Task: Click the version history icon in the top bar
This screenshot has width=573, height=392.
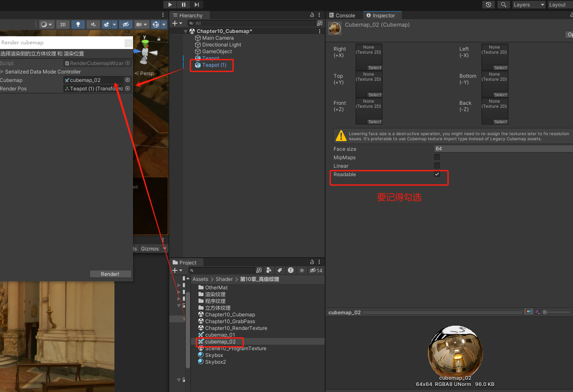Action: [489, 5]
